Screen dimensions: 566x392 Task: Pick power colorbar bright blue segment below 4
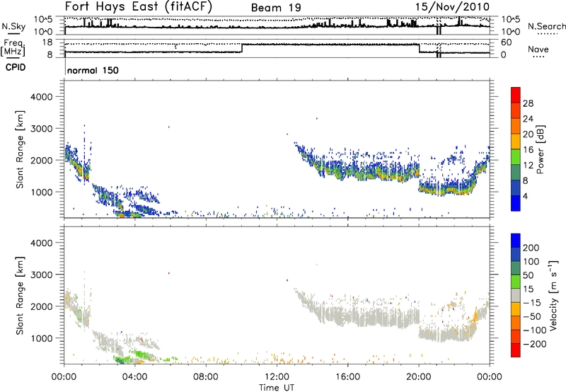point(516,203)
